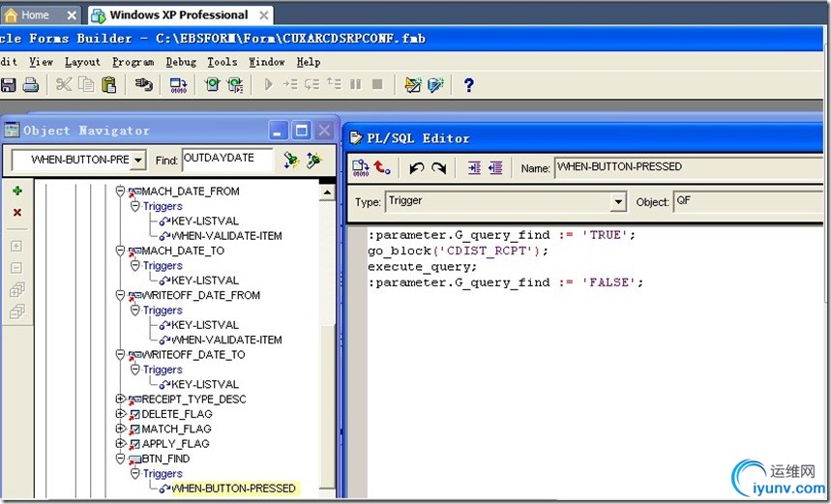Click the Name field in PL/SQL Editor
The height and width of the screenshot is (504, 831).
coord(689,167)
